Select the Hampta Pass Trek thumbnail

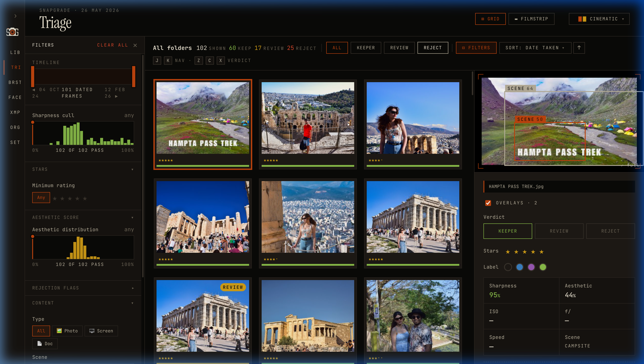tap(203, 124)
